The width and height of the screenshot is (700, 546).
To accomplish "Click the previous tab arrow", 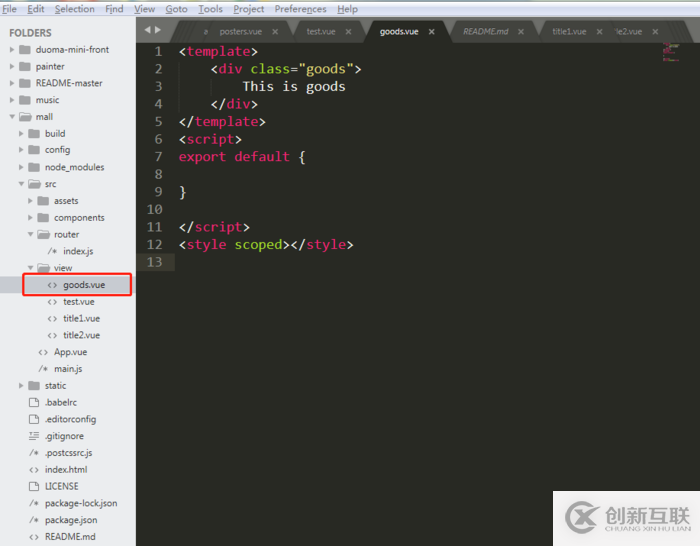I will pyautogui.click(x=147, y=30).
